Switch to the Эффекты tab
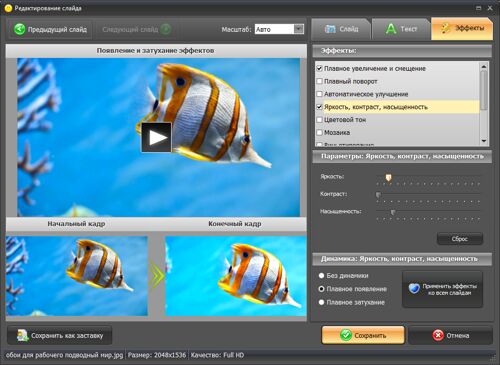This screenshot has height=365, width=500. 462,29
